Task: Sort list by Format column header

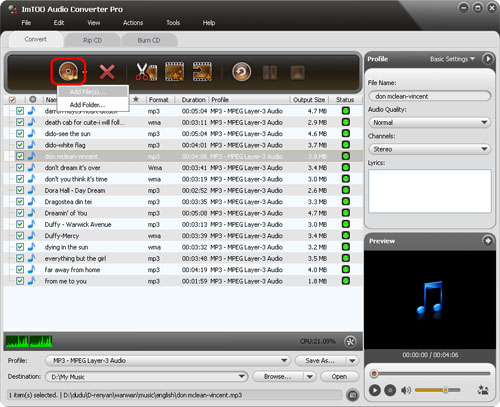Action: click(159, 100)
